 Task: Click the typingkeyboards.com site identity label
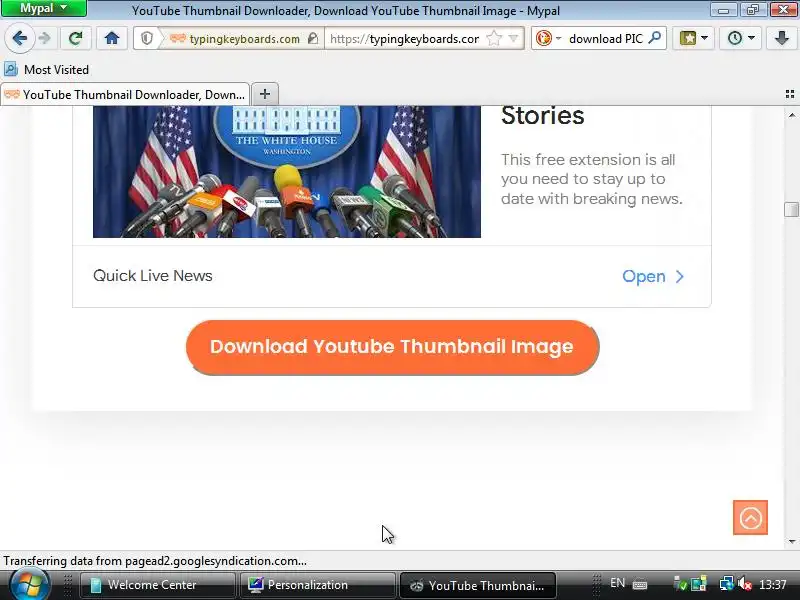[x=244, y=39]
